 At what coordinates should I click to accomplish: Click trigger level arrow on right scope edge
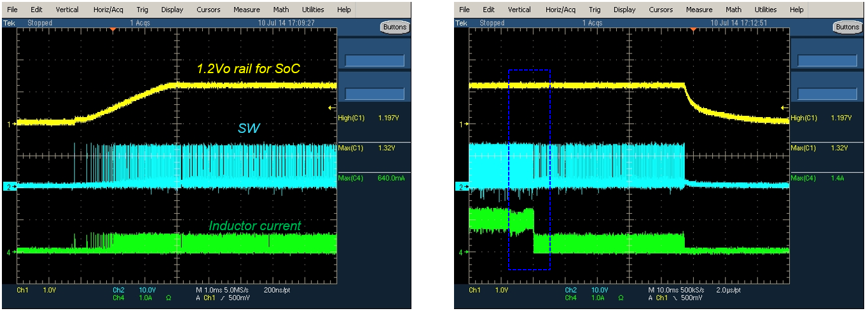pos(785,107)
